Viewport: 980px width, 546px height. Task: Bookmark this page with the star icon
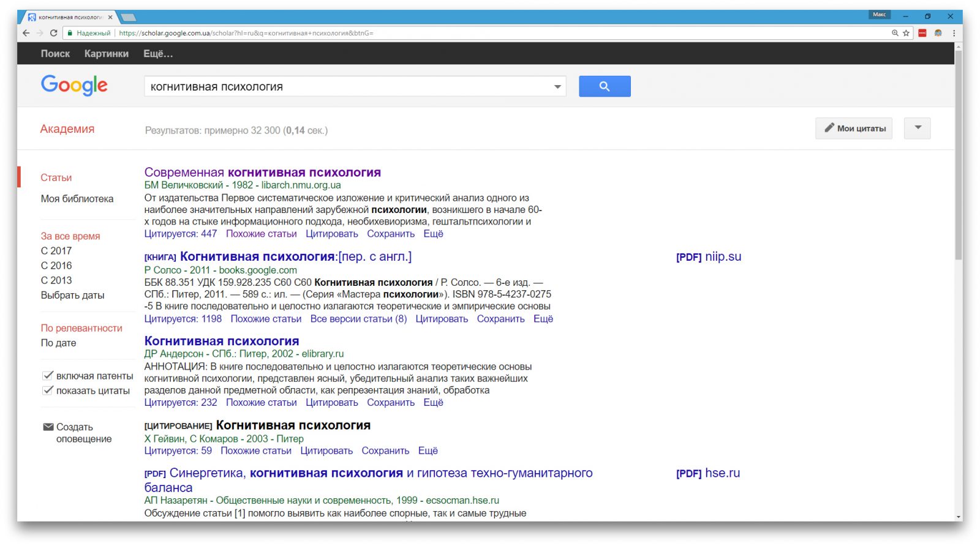(906, 33)
